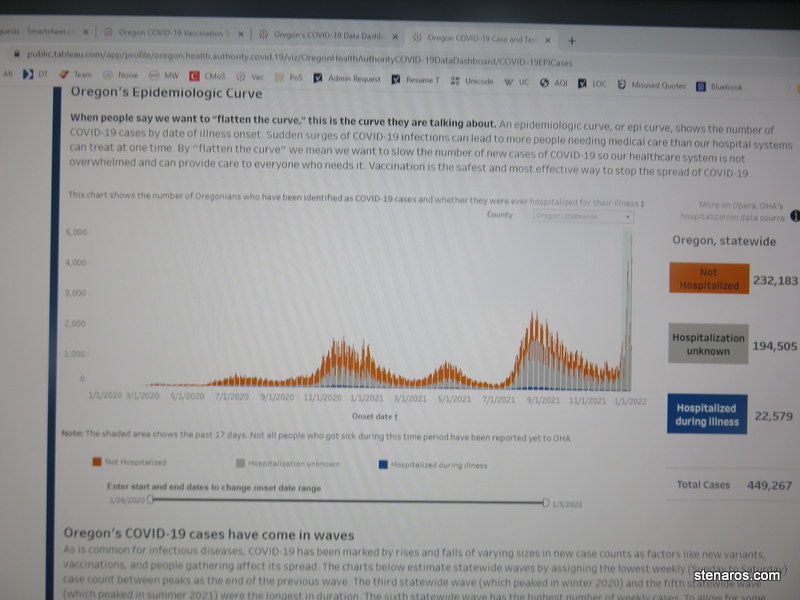
Task: Open the UC Wikipedia bookmark
Action: click(x=517, y=82)
